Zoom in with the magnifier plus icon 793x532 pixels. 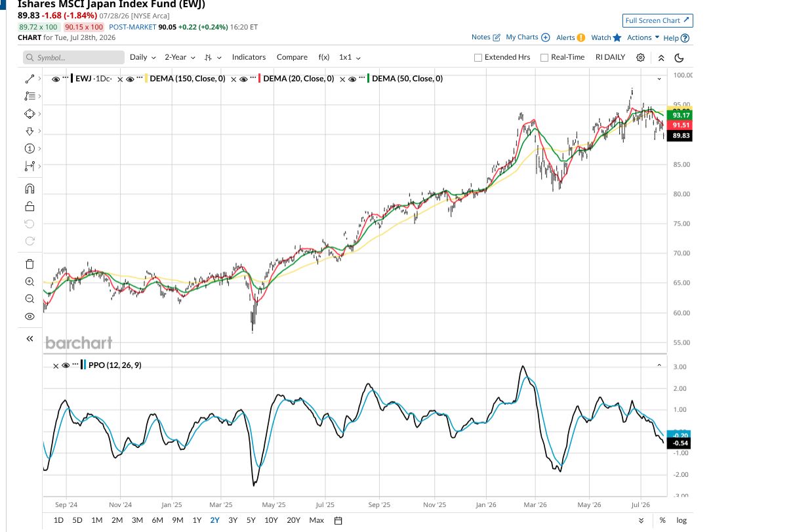click(x=30, y=281)
